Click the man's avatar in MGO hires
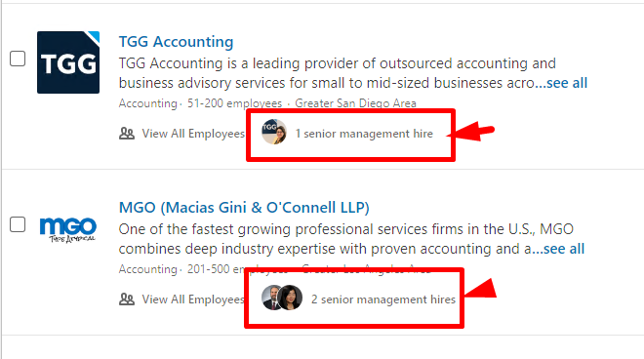 (x=270, y=298)
